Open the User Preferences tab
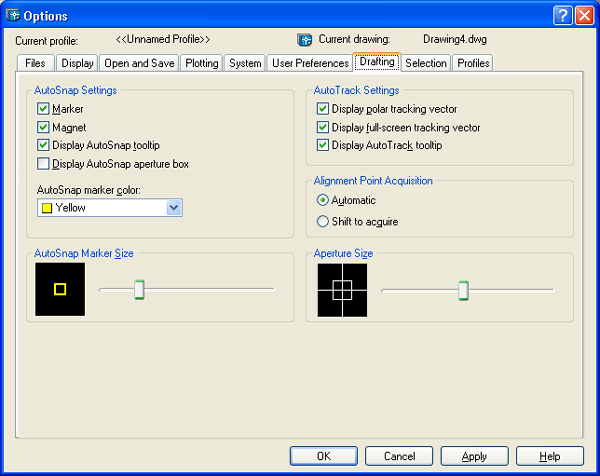 point(310,63)
